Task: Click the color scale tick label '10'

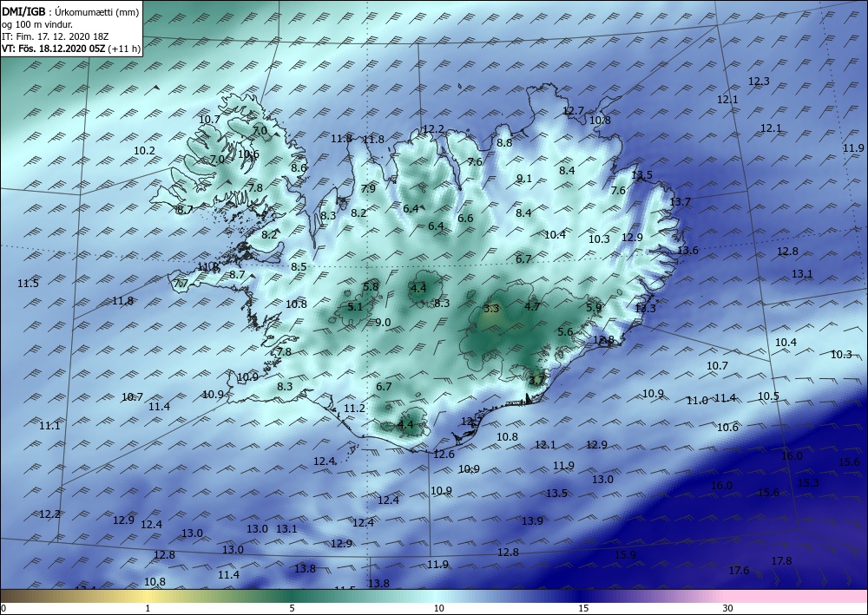Action: (438, 608)
